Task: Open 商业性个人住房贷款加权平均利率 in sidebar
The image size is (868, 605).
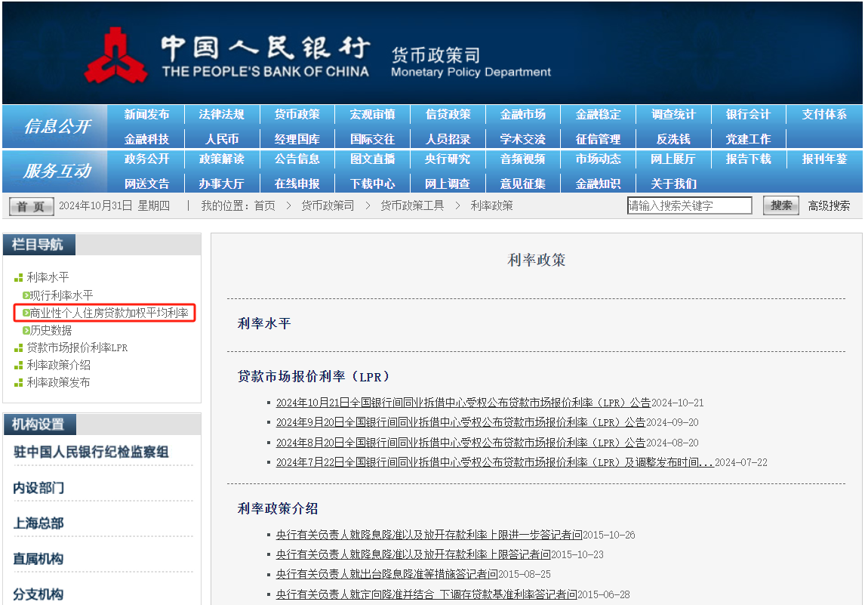Action: (x=109, y=313)
